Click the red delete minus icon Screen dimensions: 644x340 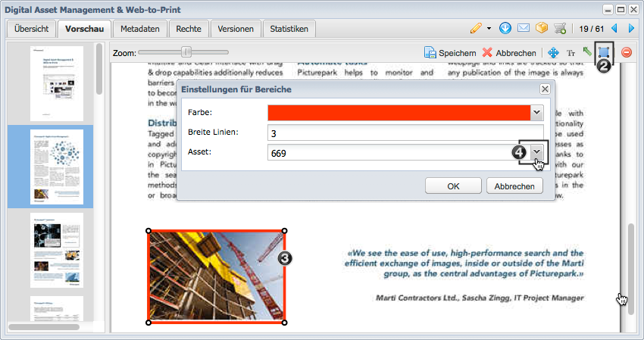pos(627,52)
